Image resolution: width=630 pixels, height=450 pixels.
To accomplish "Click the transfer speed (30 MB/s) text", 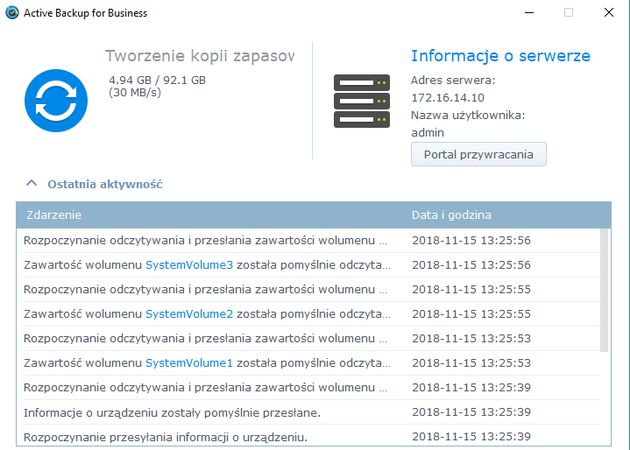I will tap(135, 92).
